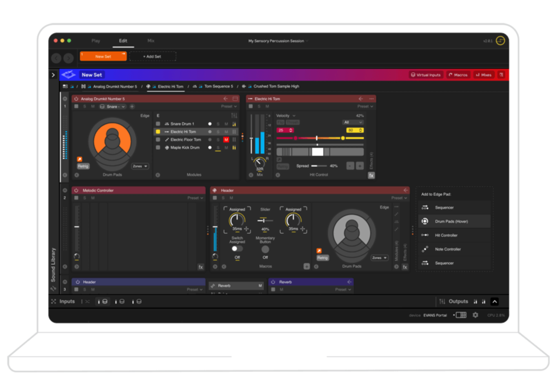Switch to the Play tab
Screen dimensions: 560x392
pos(95,41)
